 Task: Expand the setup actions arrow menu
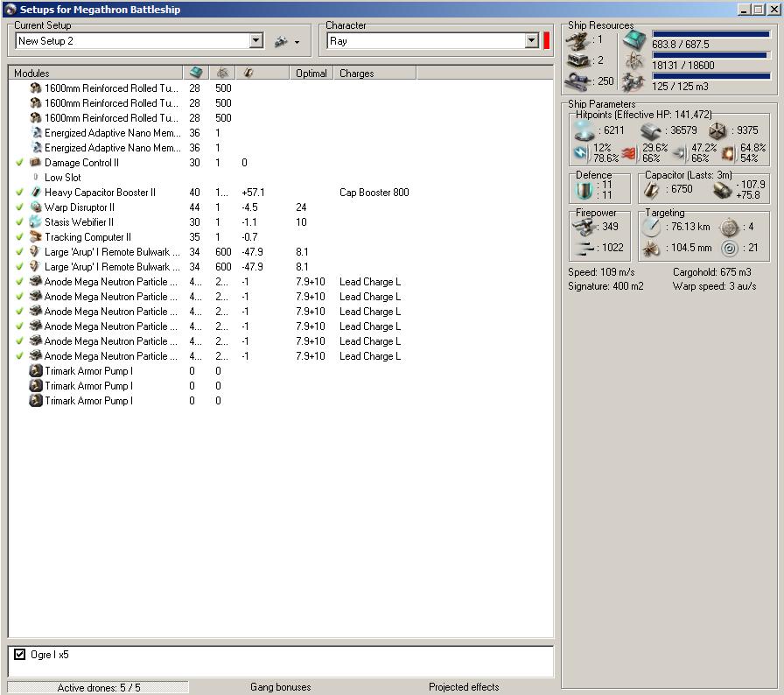pyautogui.click(x=297, y=43)
